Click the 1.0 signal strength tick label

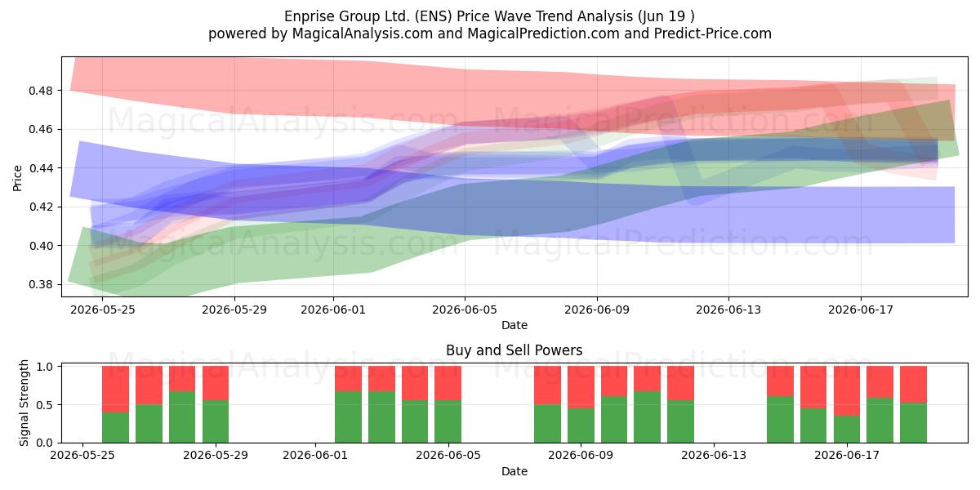46,367
